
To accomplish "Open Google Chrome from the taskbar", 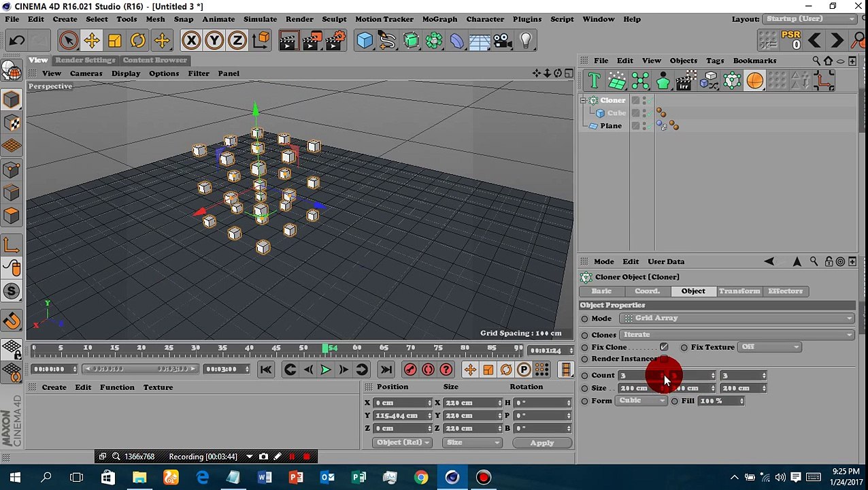I will tap(421, 477).
